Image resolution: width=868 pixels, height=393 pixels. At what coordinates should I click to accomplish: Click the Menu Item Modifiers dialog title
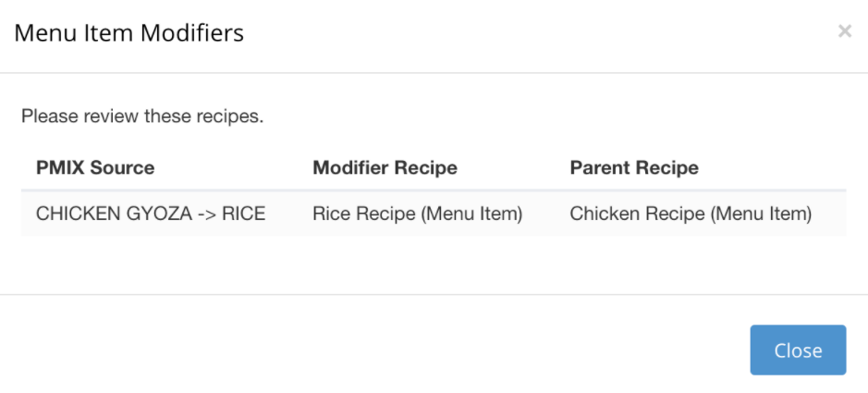click(128, 34)
